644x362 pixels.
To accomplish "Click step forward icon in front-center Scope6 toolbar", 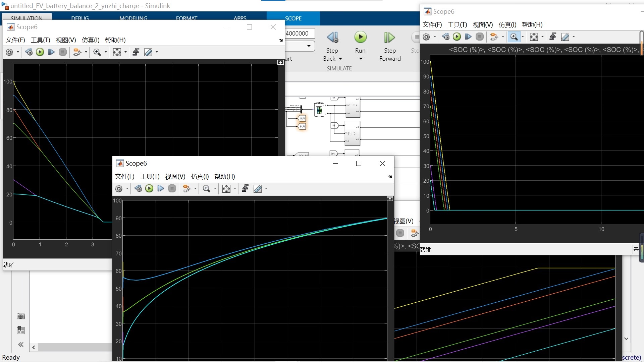I will [161, 189].
